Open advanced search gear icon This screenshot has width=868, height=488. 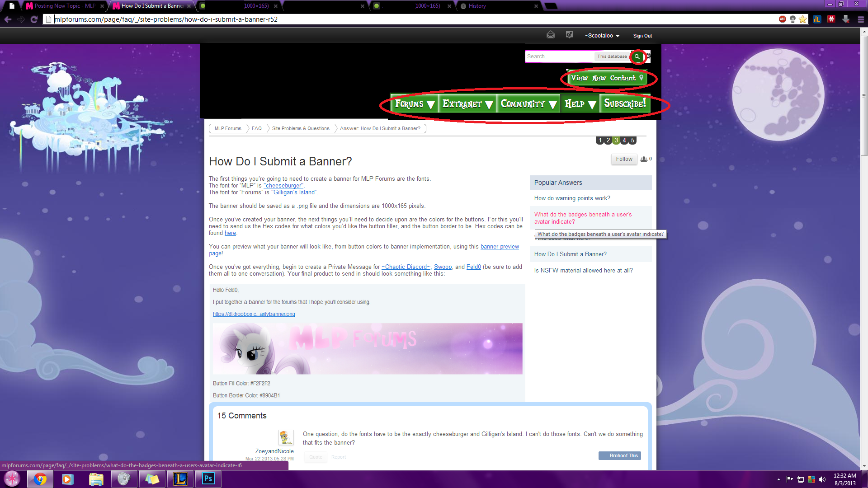click(x=648, y=56)
